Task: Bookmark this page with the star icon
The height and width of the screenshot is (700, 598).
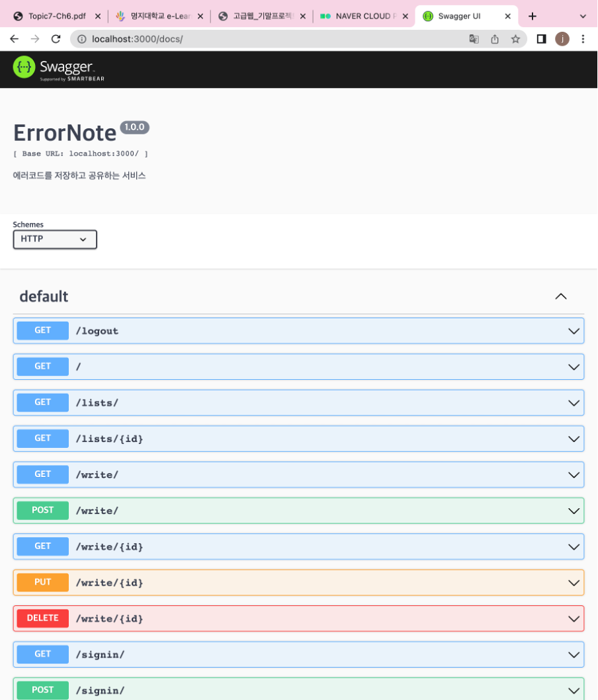Action: 515,39
